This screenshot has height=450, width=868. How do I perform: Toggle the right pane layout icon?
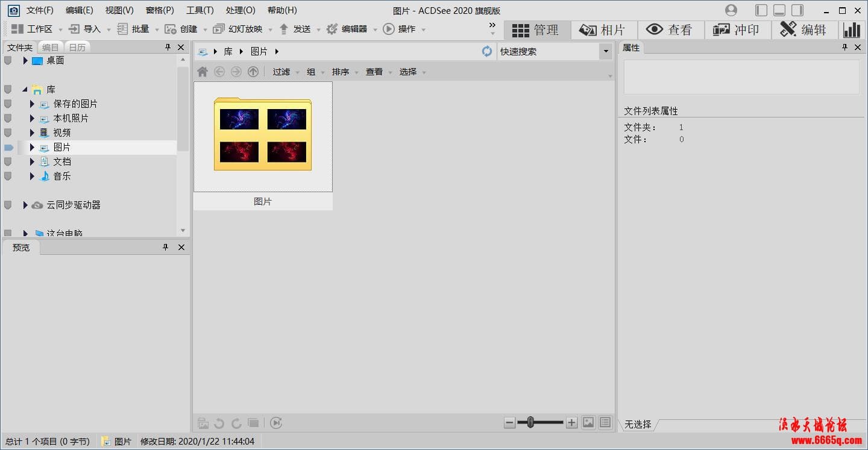[797, 10]
